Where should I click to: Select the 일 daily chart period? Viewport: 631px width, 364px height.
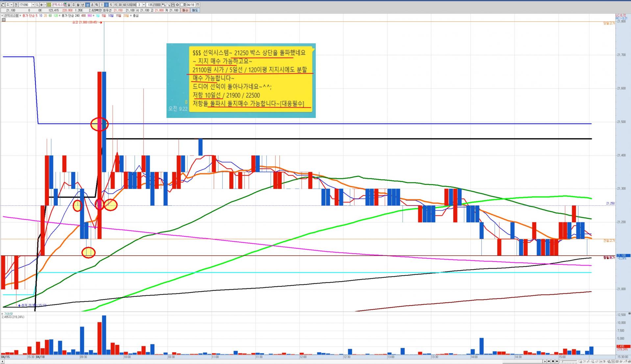pyautogui.click(x=69, y=5)
